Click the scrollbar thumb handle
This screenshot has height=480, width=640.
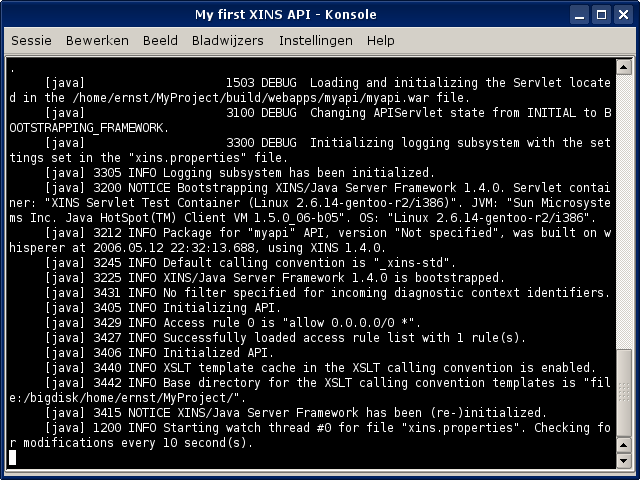click(x=624, y=393)
